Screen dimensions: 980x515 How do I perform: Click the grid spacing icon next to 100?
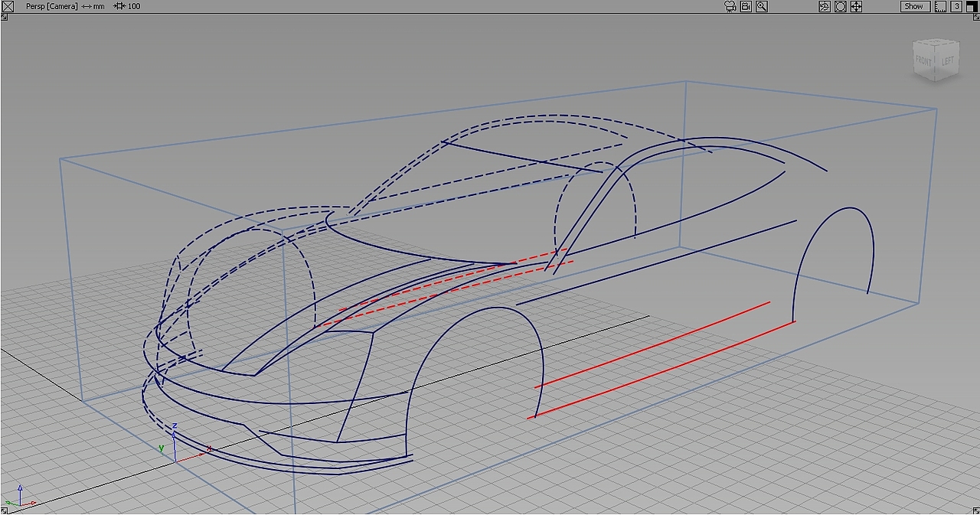[119, 6]
